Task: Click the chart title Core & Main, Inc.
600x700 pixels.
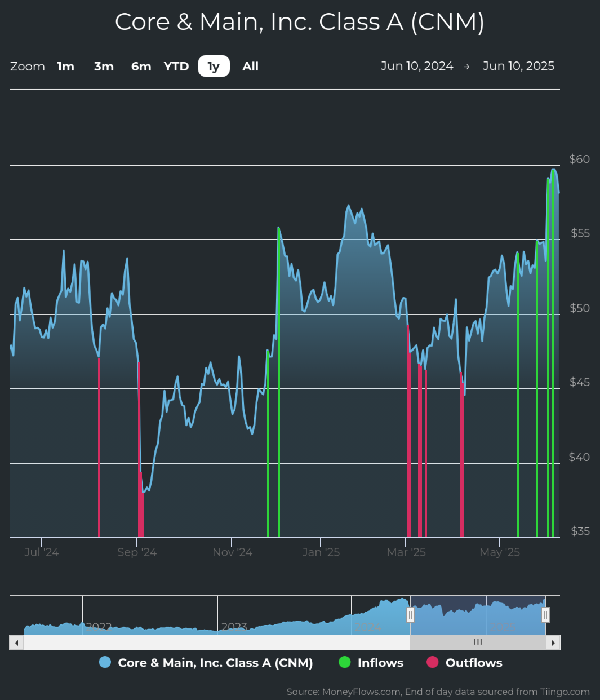Action: point(300,22)
